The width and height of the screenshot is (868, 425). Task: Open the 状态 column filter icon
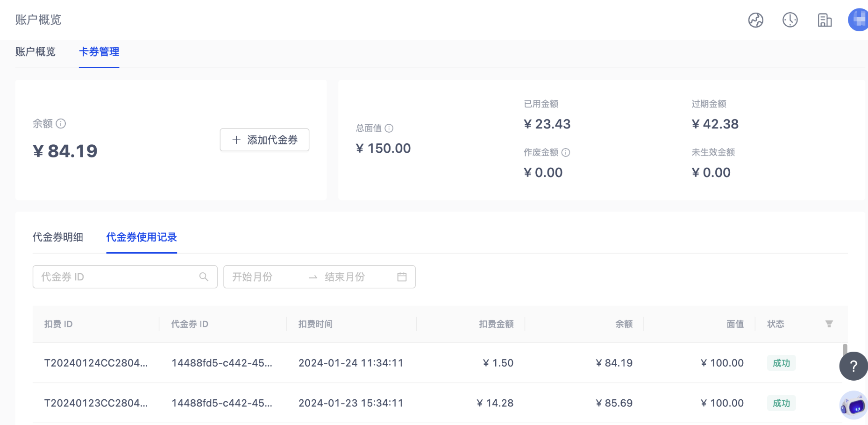coord(829,324)
